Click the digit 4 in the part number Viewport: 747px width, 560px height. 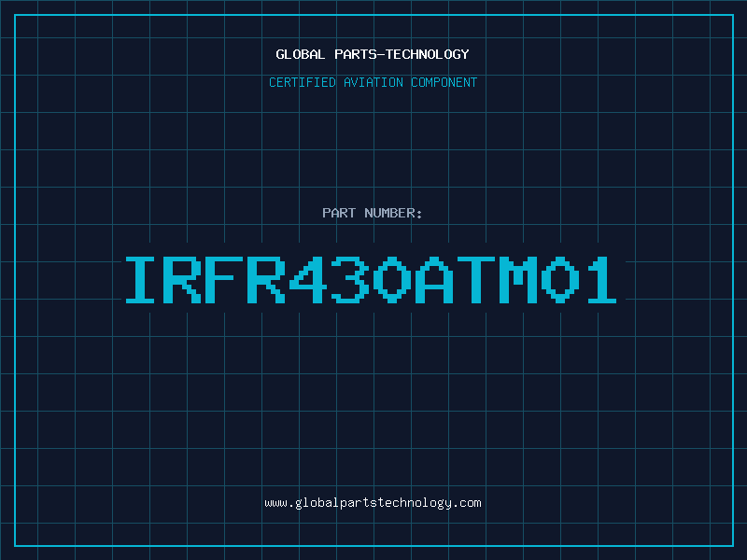308,280
